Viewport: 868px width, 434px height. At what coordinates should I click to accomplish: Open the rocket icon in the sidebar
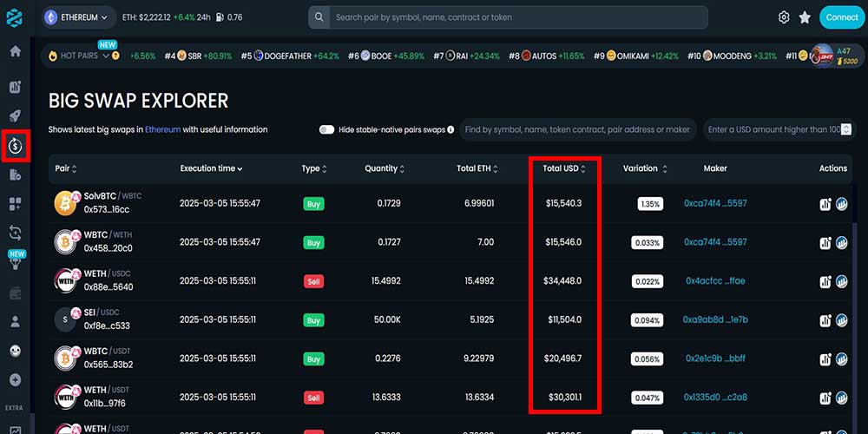[x=16, y=115]
